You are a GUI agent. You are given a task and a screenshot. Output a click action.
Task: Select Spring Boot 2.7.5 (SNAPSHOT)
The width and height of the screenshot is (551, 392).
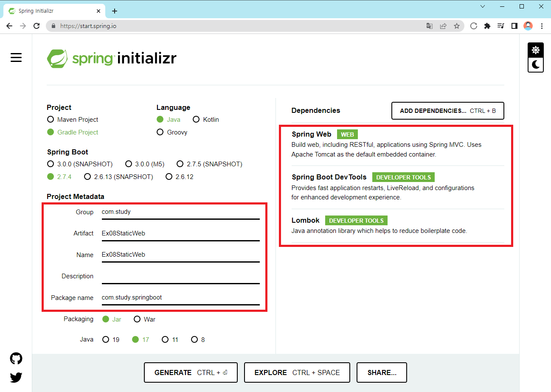pos(209,164)
